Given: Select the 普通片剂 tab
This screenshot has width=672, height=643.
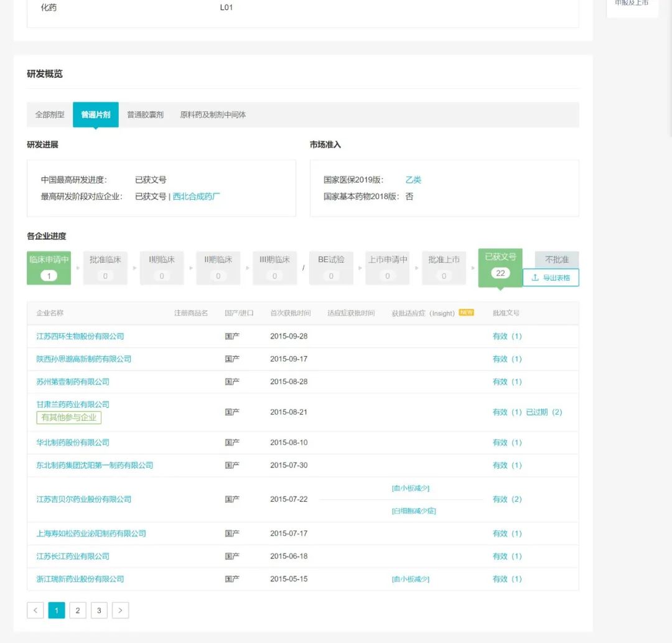Looking at the screenshot, I should click(x=96, y=115).
